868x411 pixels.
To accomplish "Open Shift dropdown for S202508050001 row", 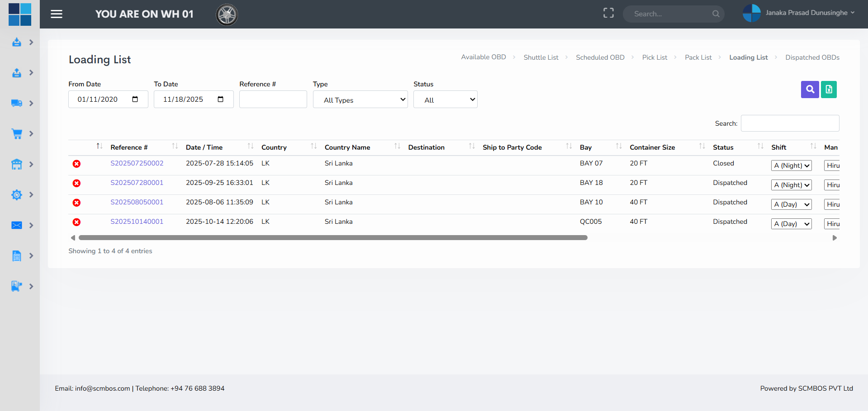I will (x=791, y=204).
